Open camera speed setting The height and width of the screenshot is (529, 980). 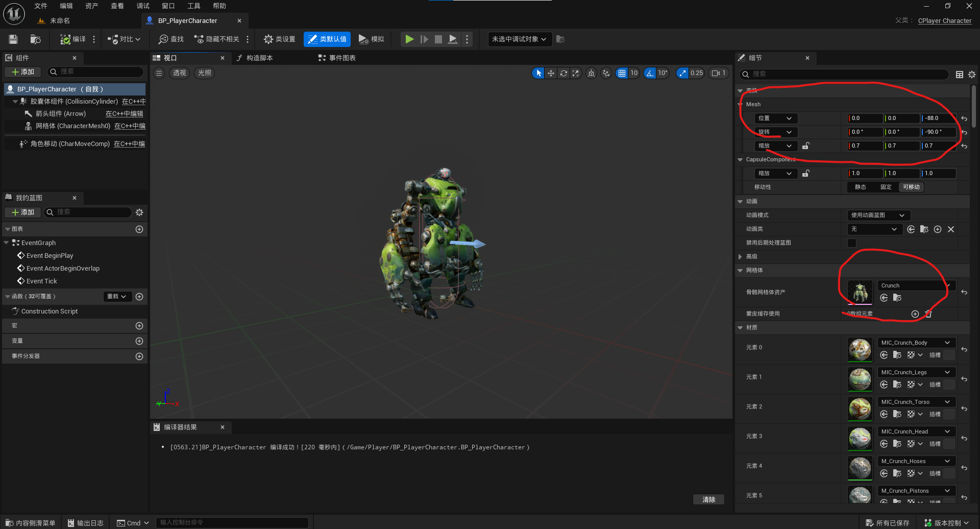tap(718, 73)
